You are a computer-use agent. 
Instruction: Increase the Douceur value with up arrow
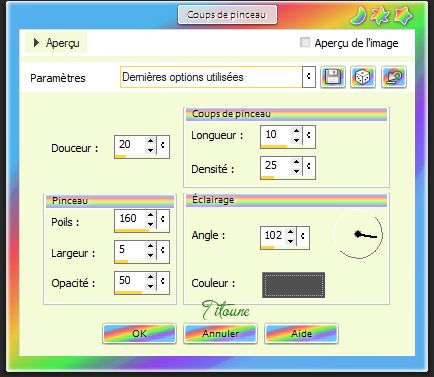(150, 141)
